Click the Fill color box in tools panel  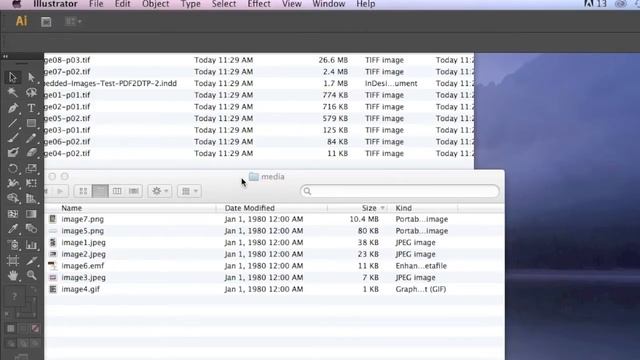[14, 296]
